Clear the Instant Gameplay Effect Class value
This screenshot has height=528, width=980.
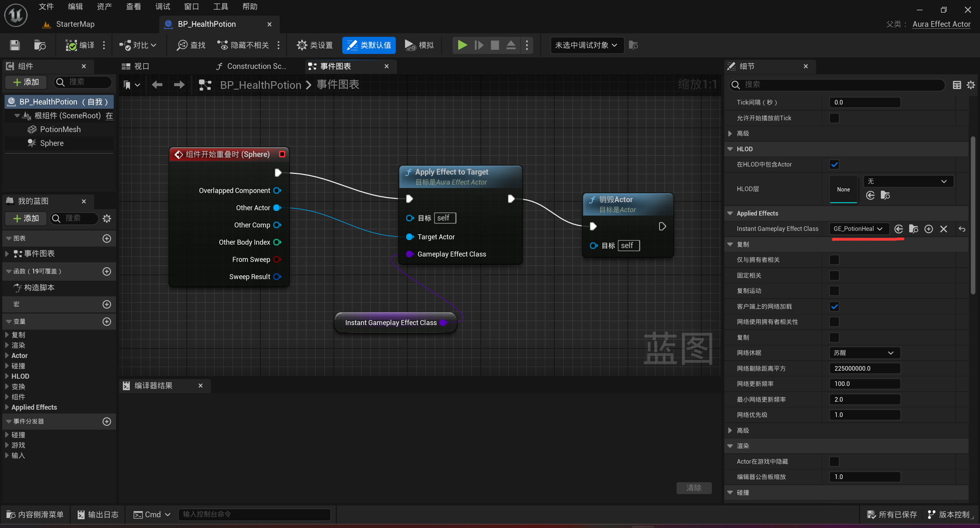[x=944, y=229]
